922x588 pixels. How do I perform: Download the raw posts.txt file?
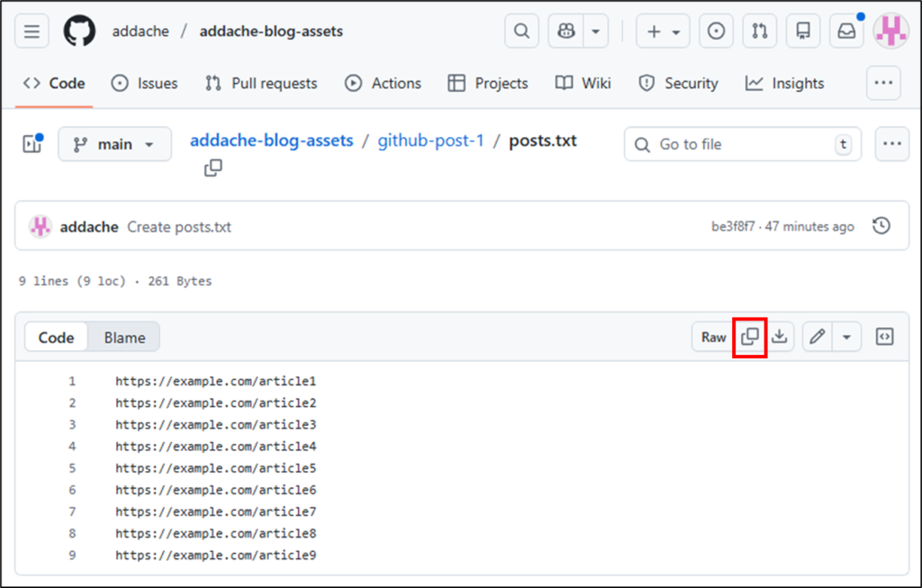pos(780,338)
